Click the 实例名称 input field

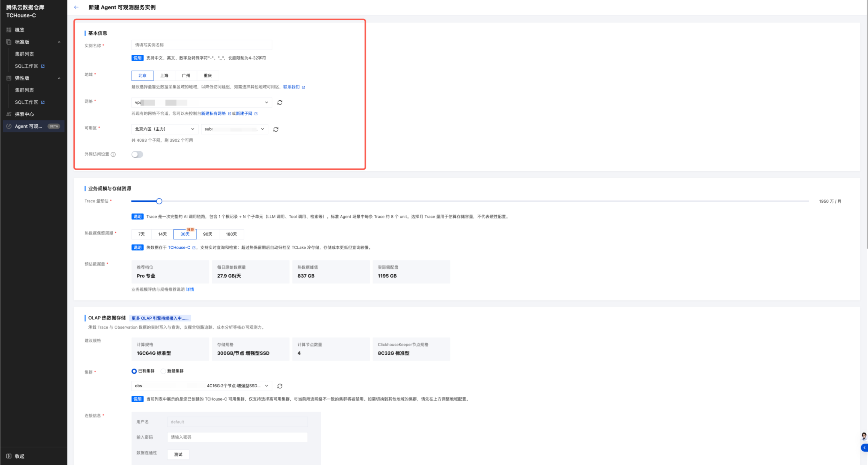click(201, 45)
